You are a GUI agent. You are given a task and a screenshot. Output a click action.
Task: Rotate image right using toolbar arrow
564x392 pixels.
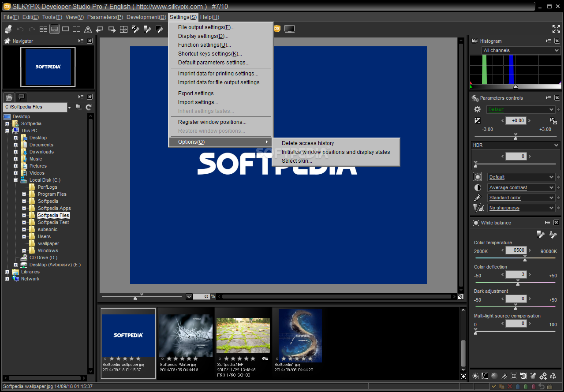112,30
